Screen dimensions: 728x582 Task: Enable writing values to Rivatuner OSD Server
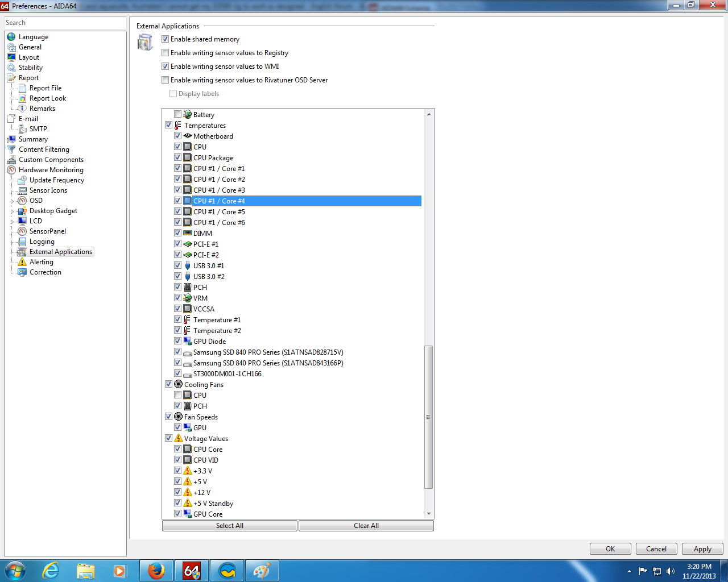tap(166, 80)
